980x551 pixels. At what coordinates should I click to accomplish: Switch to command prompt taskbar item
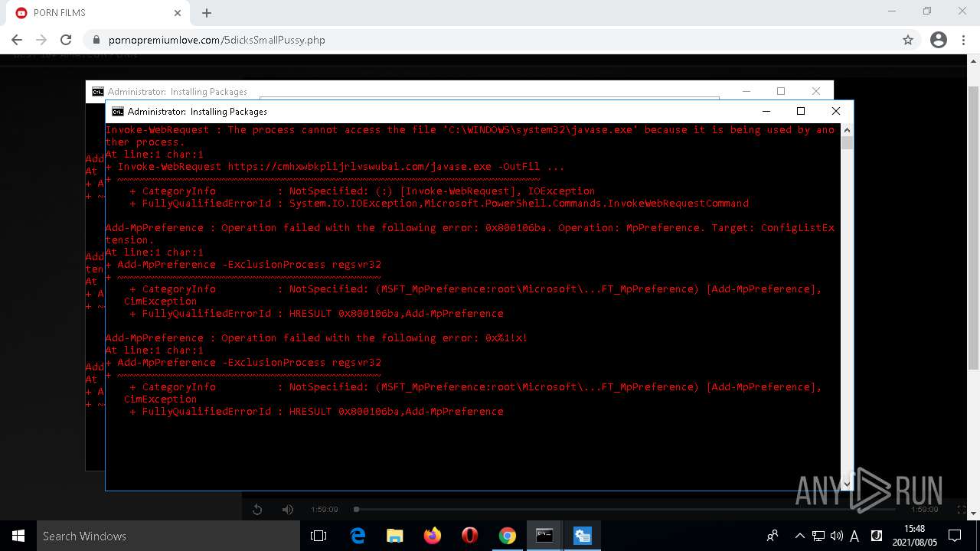pos(544,536)
